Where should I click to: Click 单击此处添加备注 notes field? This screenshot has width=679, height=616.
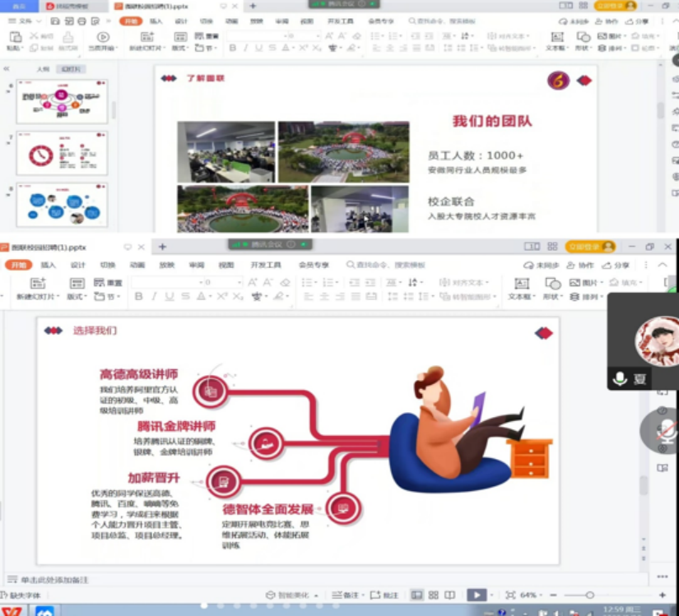click(x=54, y=580)
